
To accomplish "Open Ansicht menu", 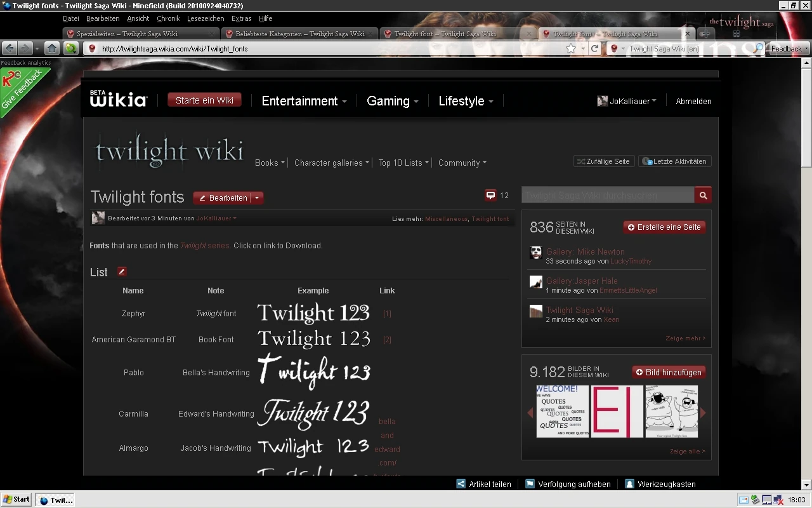I will [138, 18].
